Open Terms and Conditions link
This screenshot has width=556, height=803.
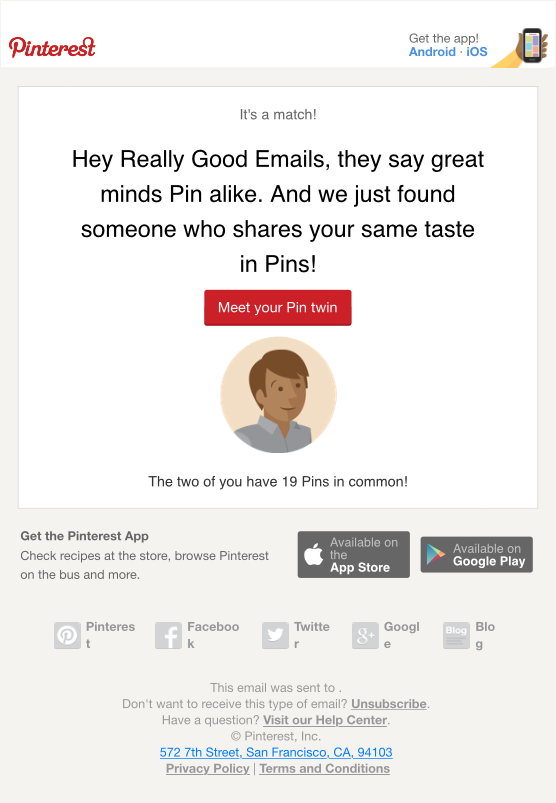[x=325, y=769]
